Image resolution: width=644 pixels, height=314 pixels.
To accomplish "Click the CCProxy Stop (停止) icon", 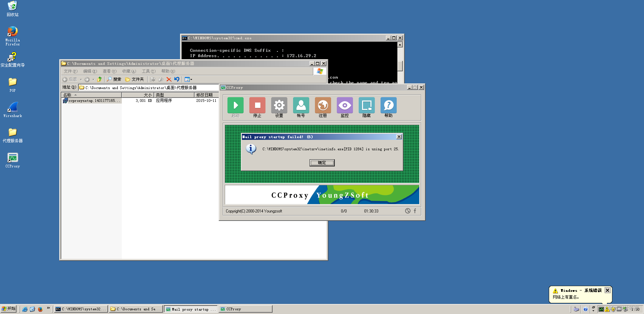I will tap(257, 106).
